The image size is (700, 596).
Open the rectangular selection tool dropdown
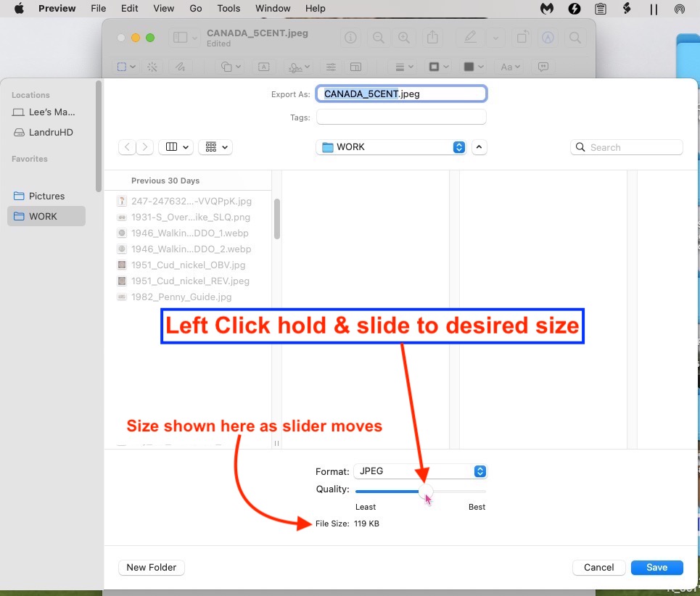126,67
